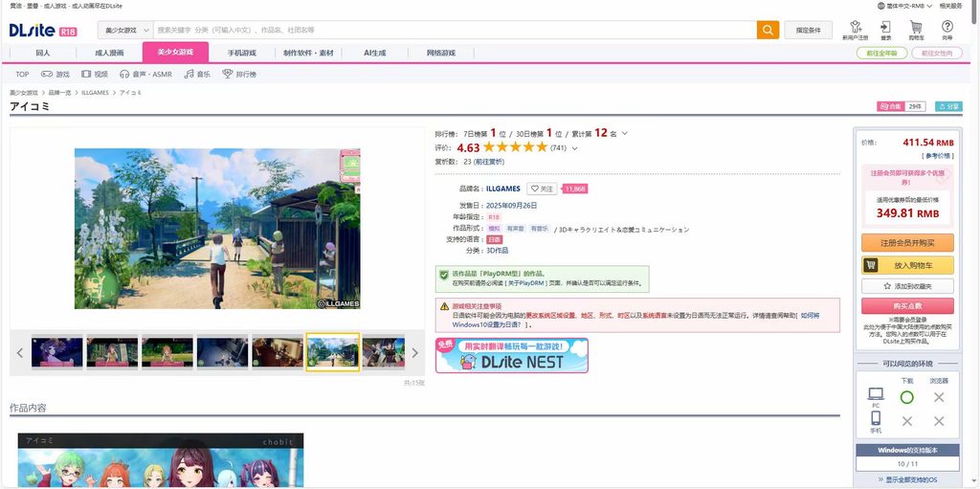Image resolution: width=980 pixels, height=489 pixels.
Task: Focus the keyword search input field
Action: [455, 30]
